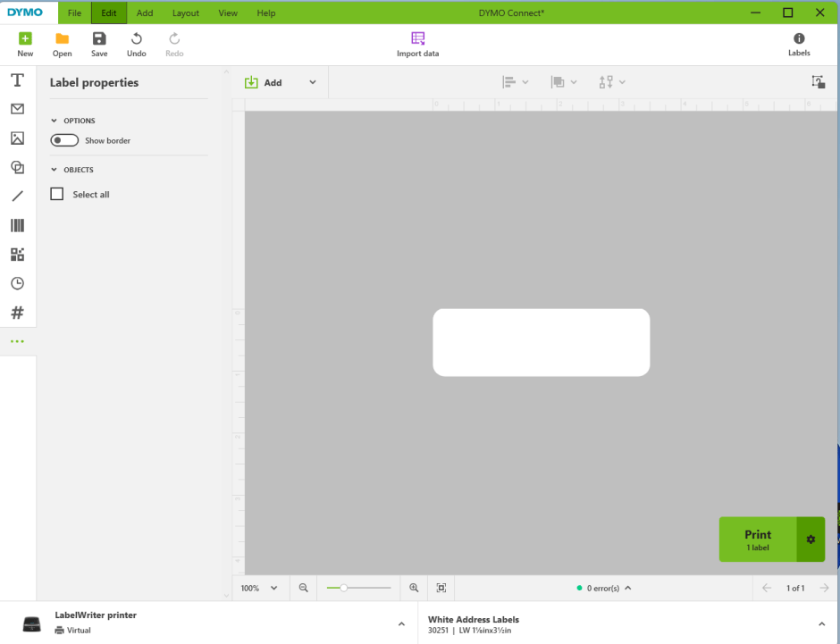
Task: Select the Address object tool
Action: 17,109
